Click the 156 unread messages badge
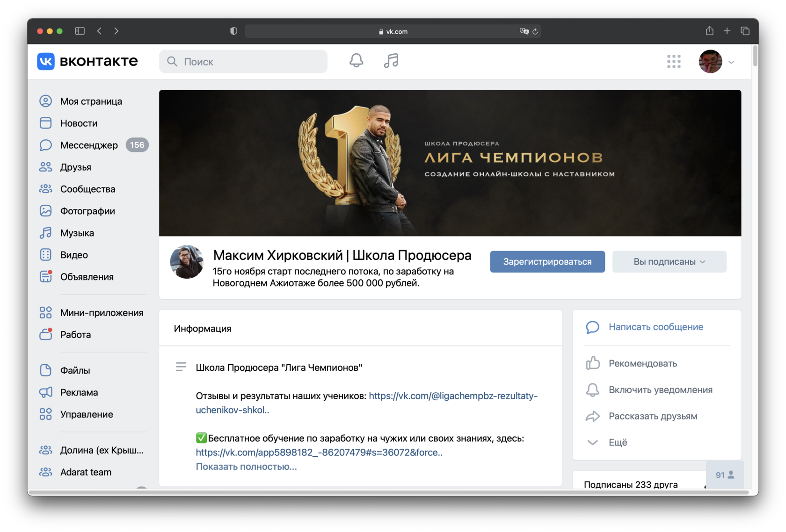786x532 pixels. (x=137, y=145)
